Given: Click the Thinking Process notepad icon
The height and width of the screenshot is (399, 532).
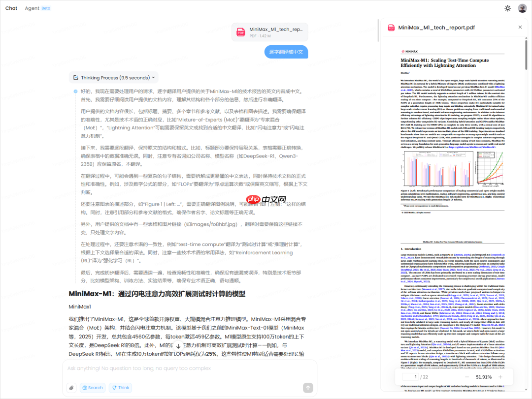Looking at the screenshot, I should point(76,78).
